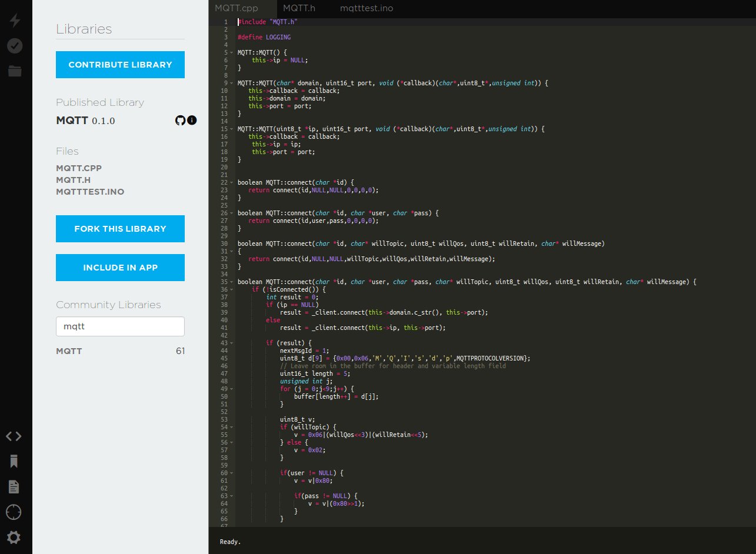
Task: Click the "MQTT 0.1.0" published library name
Action: click(x=86, y=121)
